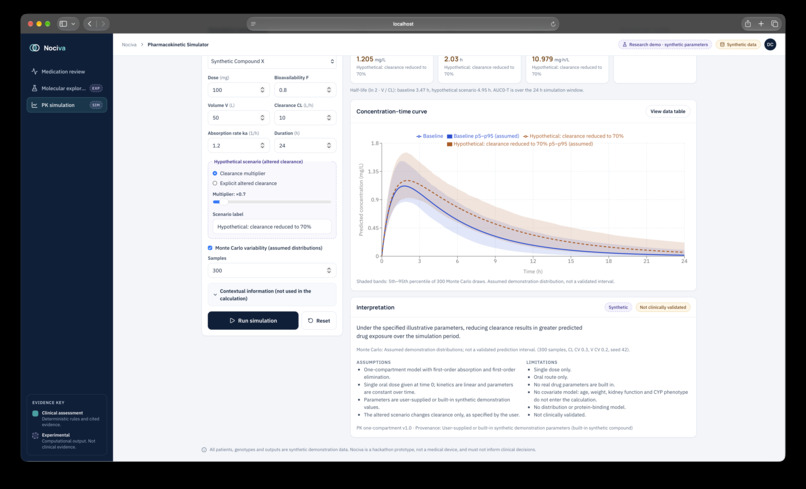
Task: Click the 10.979 AUC value
Action: coord(542,59)
